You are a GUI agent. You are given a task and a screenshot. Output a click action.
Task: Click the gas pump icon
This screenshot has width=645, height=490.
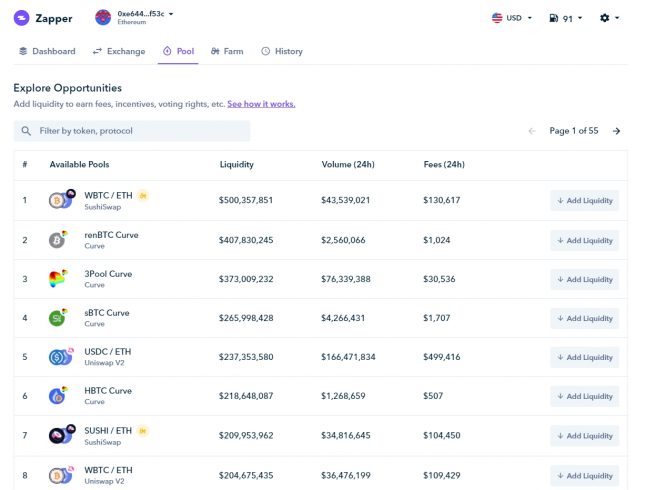554,18
